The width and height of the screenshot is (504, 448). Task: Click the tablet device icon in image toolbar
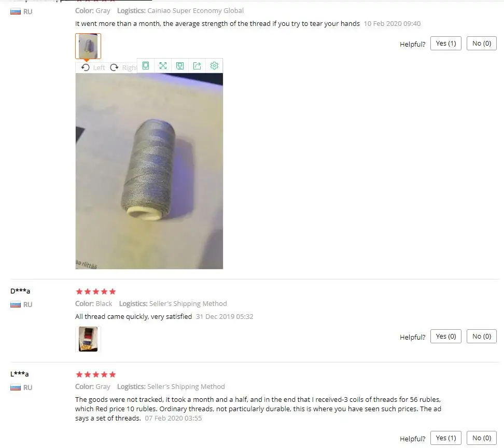(x=146, y=66)
